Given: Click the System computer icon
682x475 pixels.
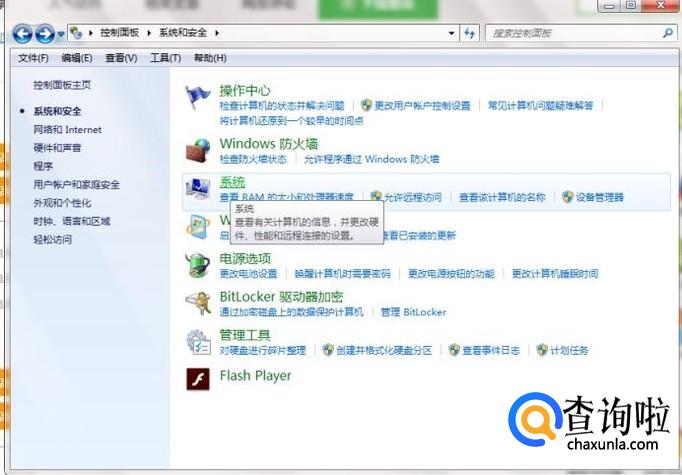Looking at the screenshot, I should point(198,189).
